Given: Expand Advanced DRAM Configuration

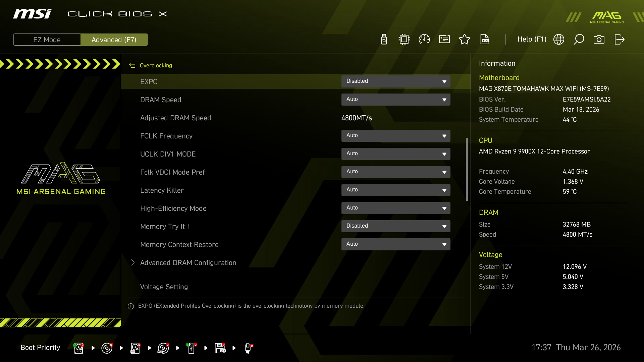Looking at the screenshot, I should coord(188,263).
